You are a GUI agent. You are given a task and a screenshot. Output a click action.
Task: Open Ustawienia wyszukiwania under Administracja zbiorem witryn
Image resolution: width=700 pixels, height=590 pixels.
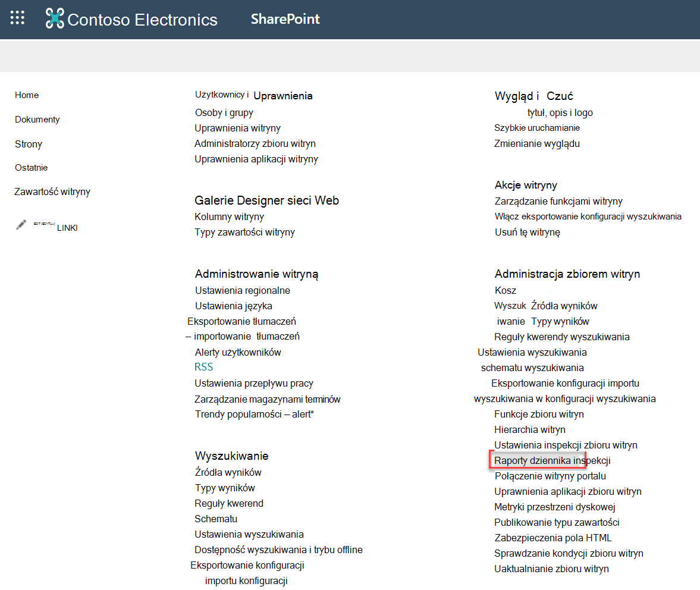532,353
